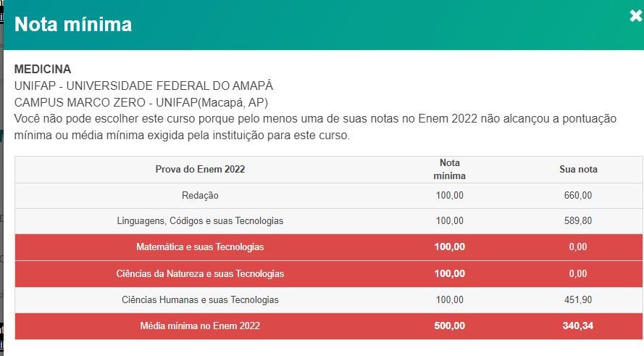The height and width of the screenshot is (356, 644).
Task: Select the MEDICINA course heading
Action: [x=43, y=70]
